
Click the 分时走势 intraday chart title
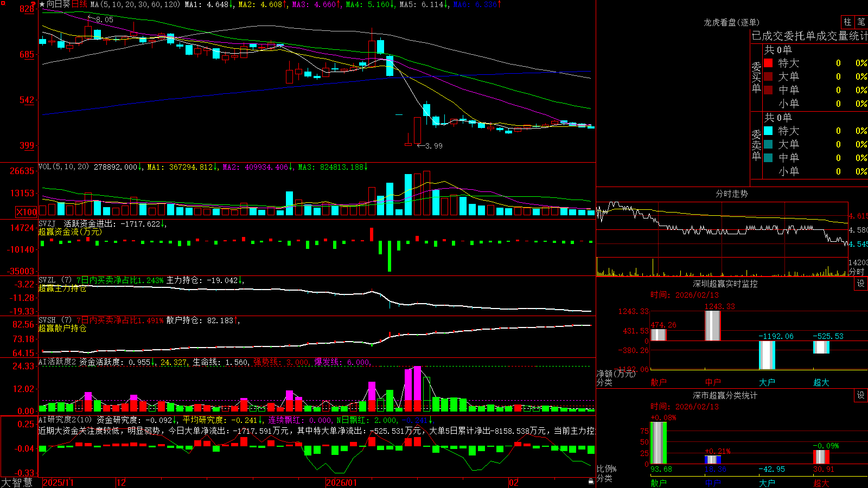click(731, 194)
